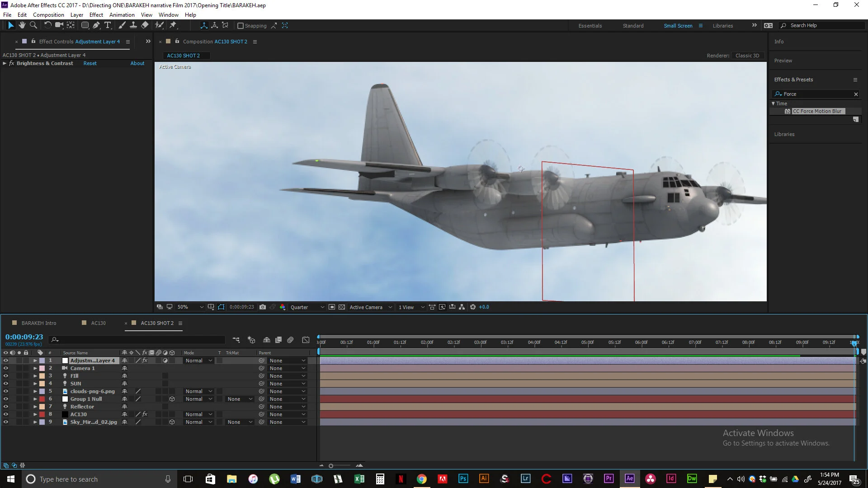Select the Clone Stamp tool
The height and width of the screenshot is (488, 868).
tap(133, 25)
